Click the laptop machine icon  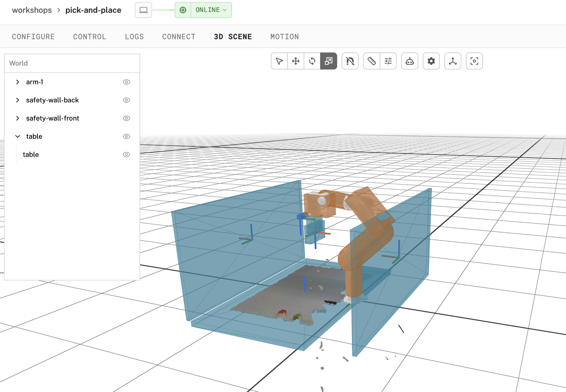click(x=143, y=10)
